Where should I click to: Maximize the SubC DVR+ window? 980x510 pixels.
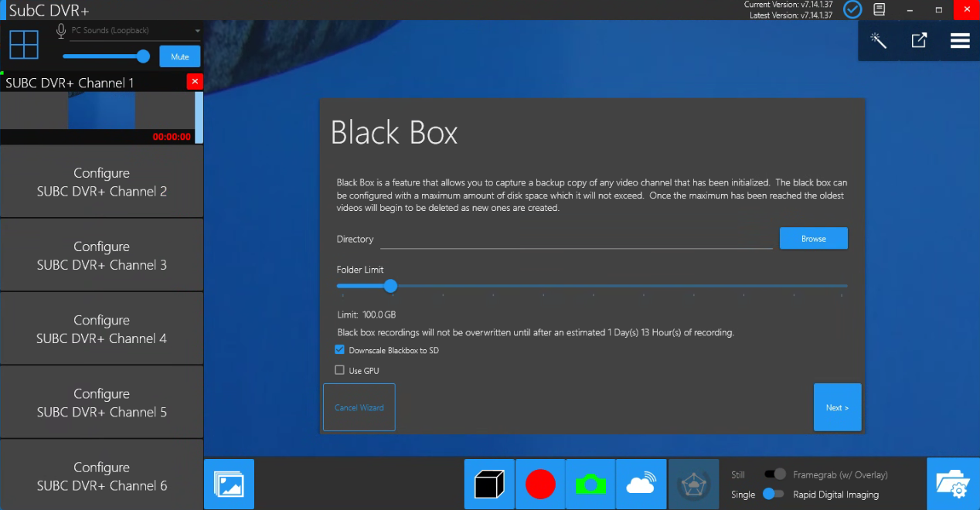tap(938, 9)
